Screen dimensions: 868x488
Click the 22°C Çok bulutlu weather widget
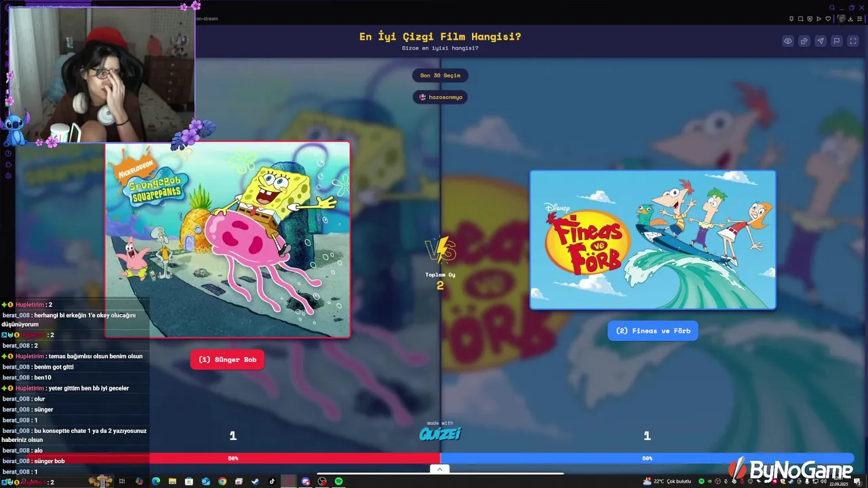pyautogui.click(x=667, y=481)
